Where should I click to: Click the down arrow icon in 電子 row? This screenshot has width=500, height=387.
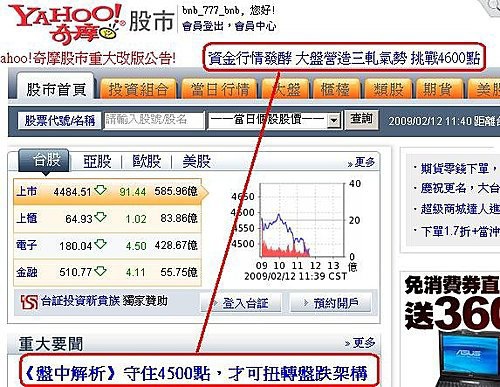[x=100, y=245]
